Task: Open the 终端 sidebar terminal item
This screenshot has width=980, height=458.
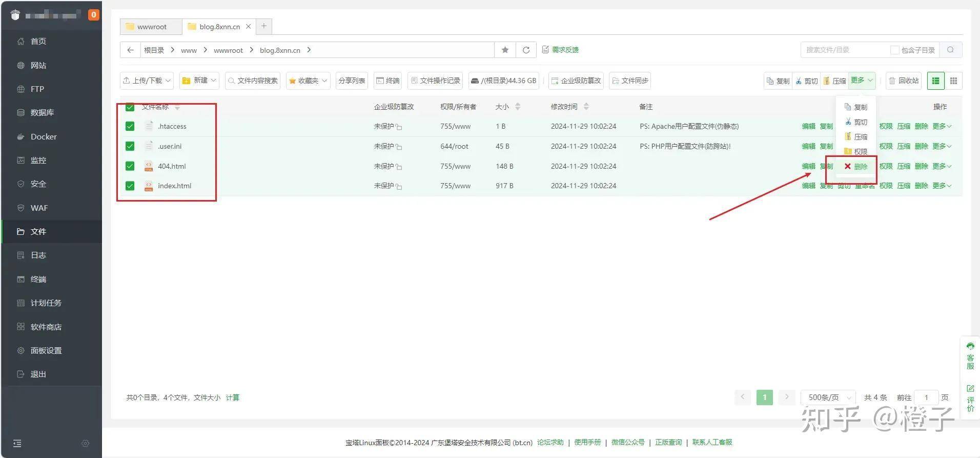Action: pos(38,279)
